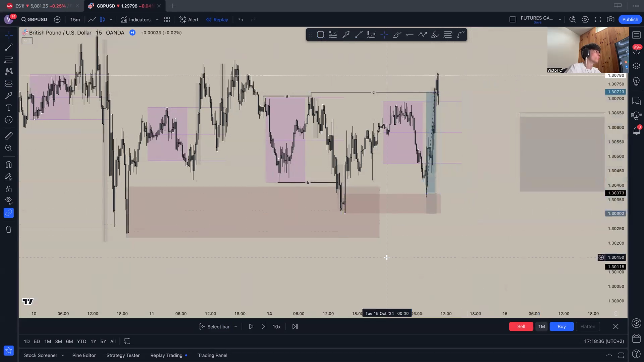Change the 10x replay speed
The height and width of the screenshot is (362, 644).
pyautogui.click(x=276, y=326)
